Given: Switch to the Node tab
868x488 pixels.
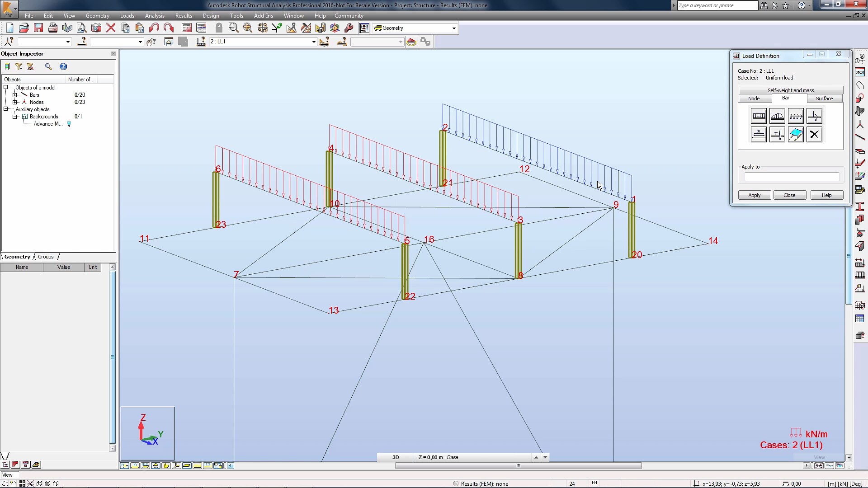Looking at the screenshot, I should (x=754, y=99).
